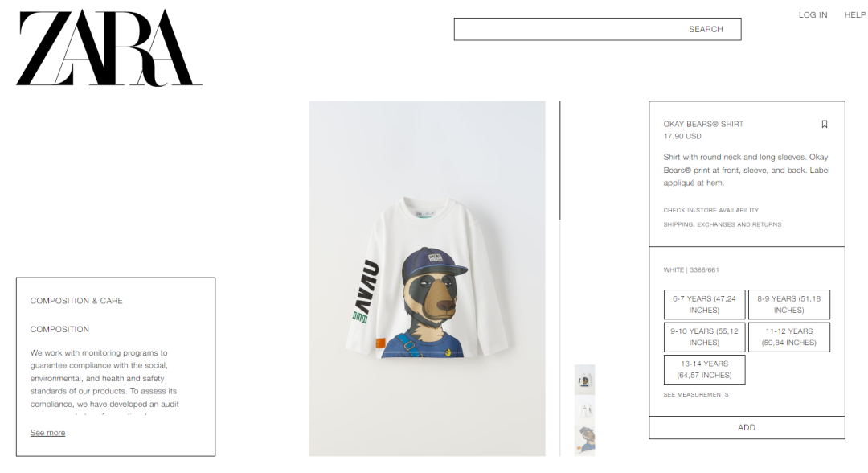View the third bear close-up thumbnail
The height and width of the screenshot is (473, 868).
point(584,441)
